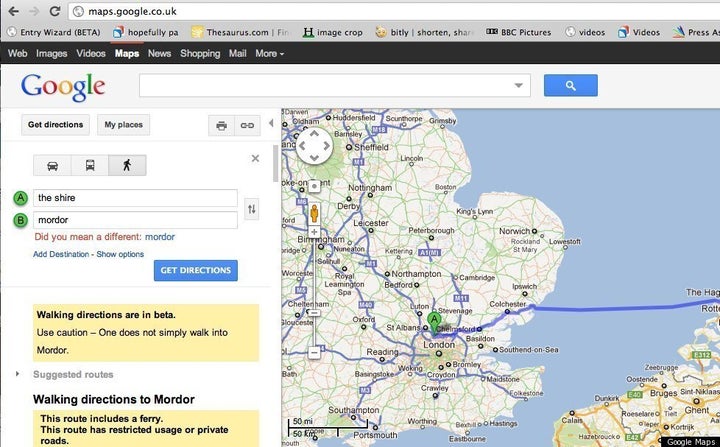Open image crop bookmark
This screenshot has width=720, height=447.
pos(333,32)
